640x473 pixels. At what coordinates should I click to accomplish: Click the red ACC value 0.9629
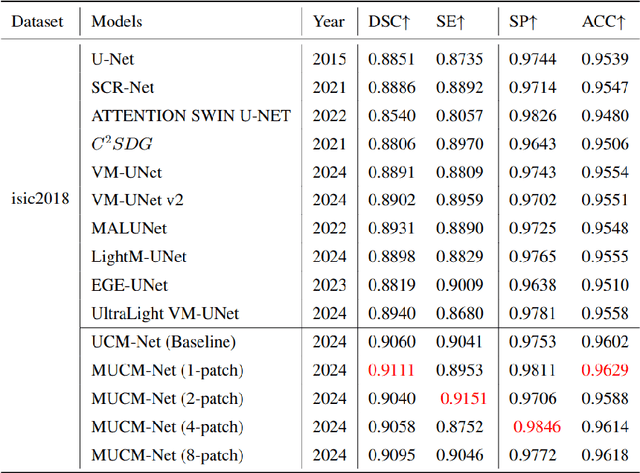[604, 370]
